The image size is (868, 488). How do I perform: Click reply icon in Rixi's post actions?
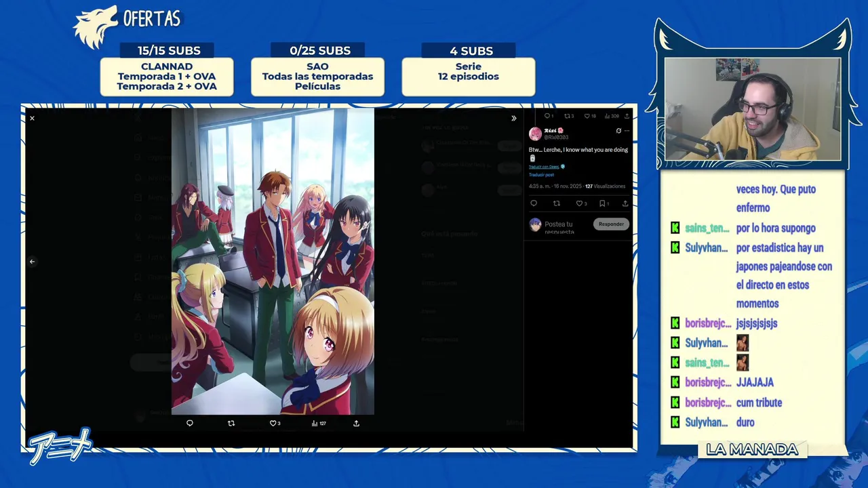click(x=534, y=203)
